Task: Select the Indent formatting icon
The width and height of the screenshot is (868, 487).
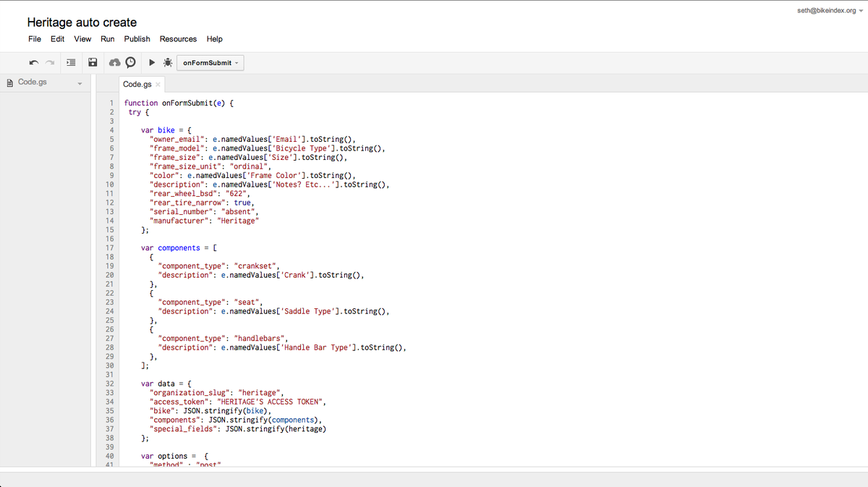Action: click(70, 62)
